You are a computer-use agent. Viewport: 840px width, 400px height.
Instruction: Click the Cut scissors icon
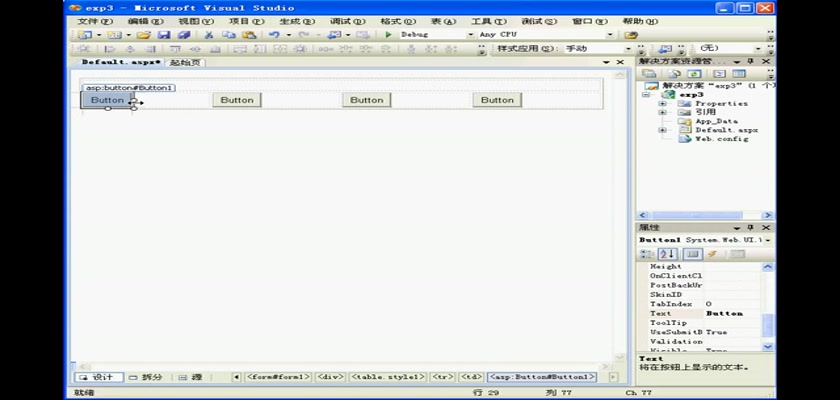(209, 34)
